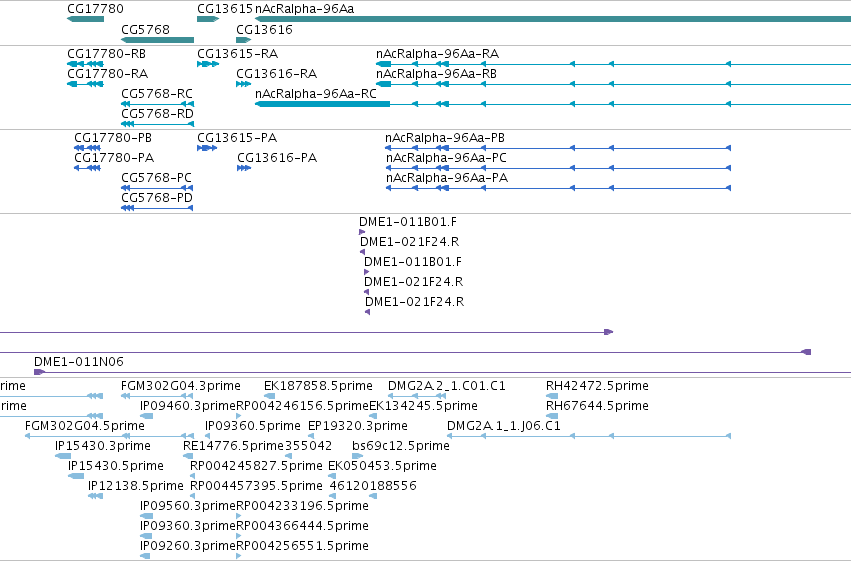Screen dimensions: 851x561
Task: Open EST IP15430.5prime
Action: click(116, 466)
